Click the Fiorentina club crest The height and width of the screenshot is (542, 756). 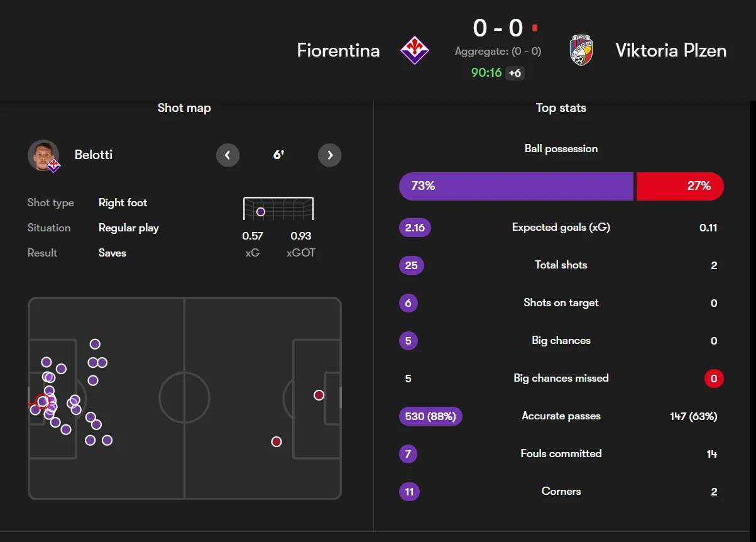coord(415,50)
